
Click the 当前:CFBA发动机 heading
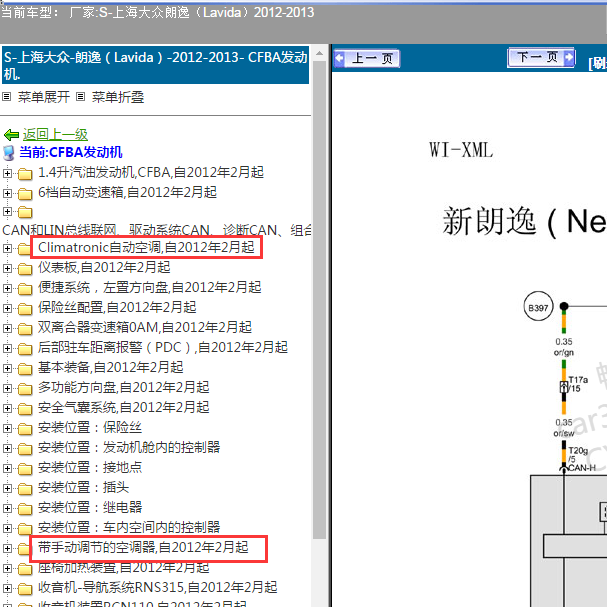(x=70, y=152)
